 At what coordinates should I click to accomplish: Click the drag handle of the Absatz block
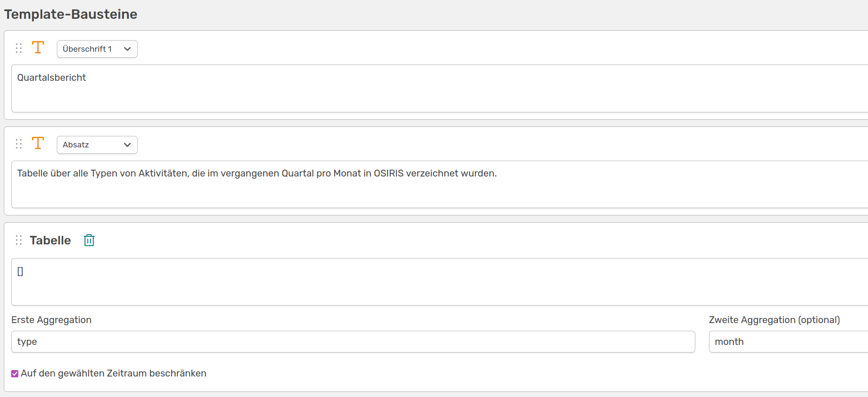click(x=19, y=144)
